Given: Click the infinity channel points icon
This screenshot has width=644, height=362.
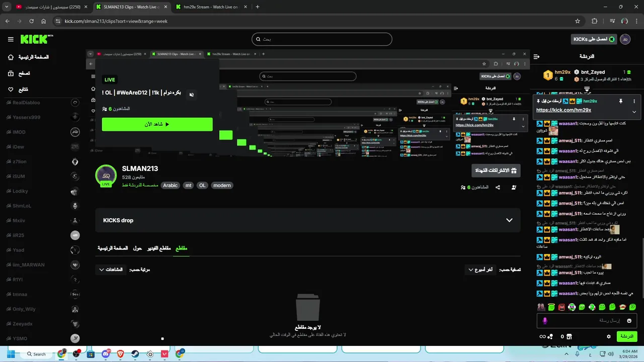Looking at the screenshot, I should point(546,336).
